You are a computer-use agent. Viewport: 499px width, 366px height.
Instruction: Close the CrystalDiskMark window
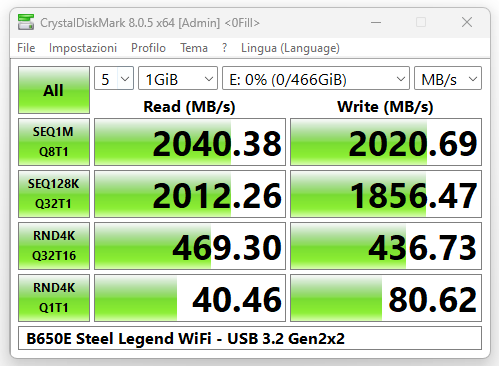click(x=467, y=22)
